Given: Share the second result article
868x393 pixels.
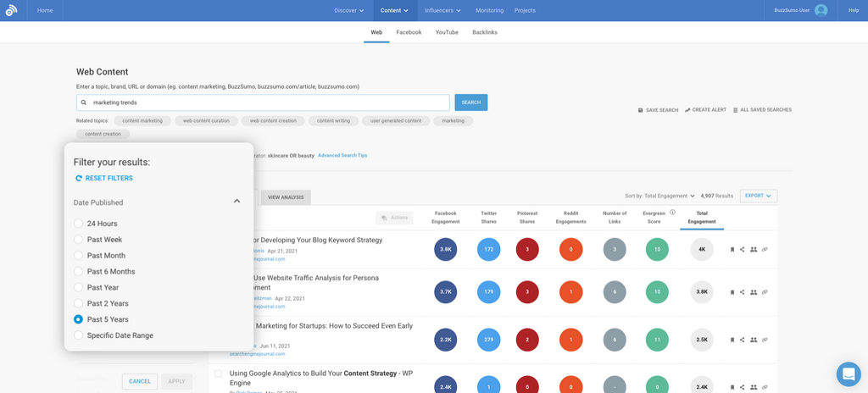Looking at the screenshot, I should (x=743, y=292).
